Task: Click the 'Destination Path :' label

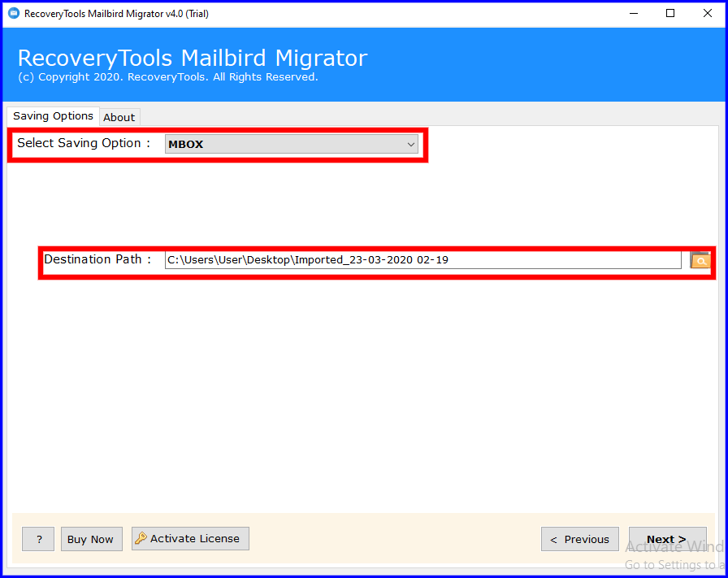Action: tap(97, 259)
